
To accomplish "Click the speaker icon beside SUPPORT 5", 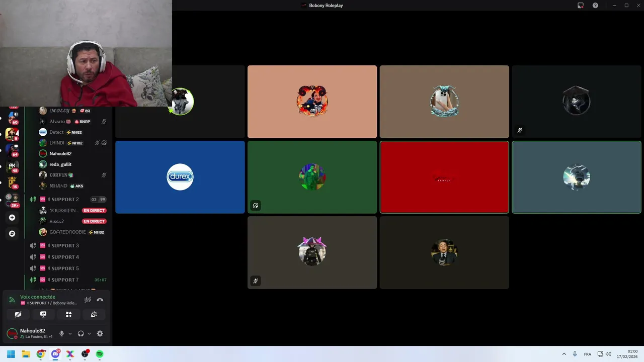I will click(x=33, y=268).
